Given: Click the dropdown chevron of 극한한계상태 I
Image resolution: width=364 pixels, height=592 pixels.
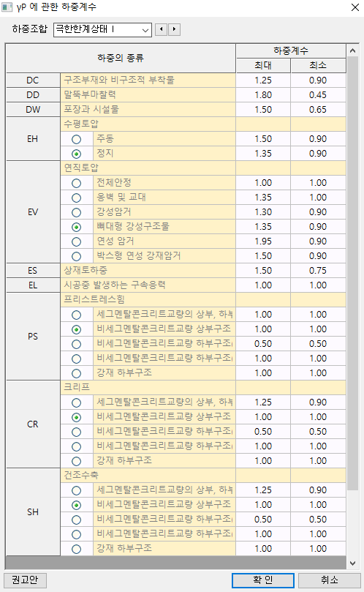Looking at the screenshot, I should (145, 30).
